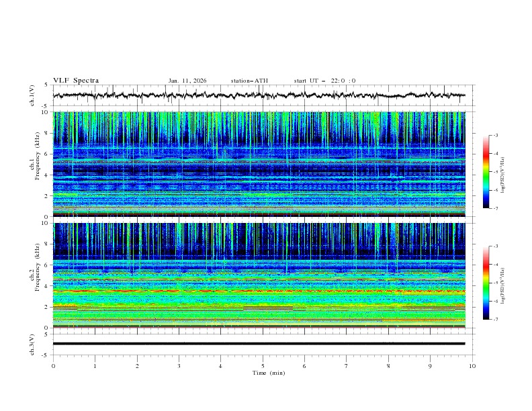Select the Jan. 11, 2026 date label
Screen dimensions: 532x411
tap(187, 81)
